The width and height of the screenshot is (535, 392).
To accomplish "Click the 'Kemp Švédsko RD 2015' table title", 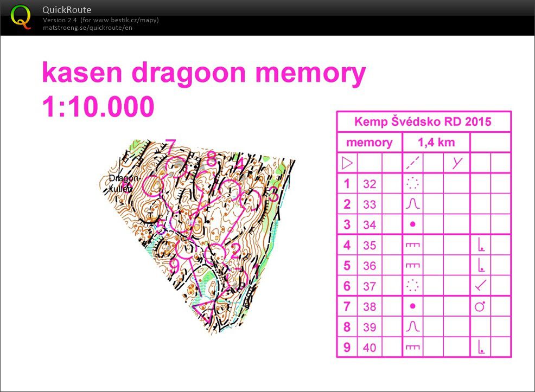I will coord(423,121).
